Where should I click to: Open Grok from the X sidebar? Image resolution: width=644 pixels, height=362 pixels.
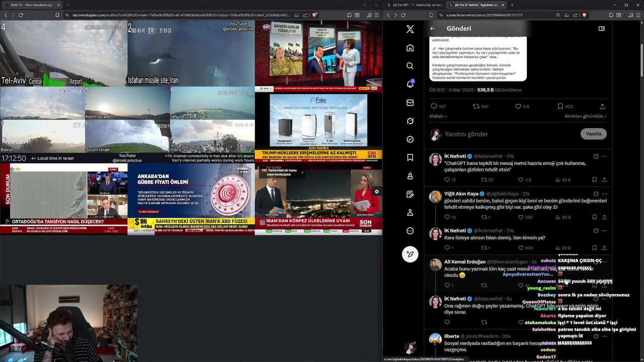(410, 121)
